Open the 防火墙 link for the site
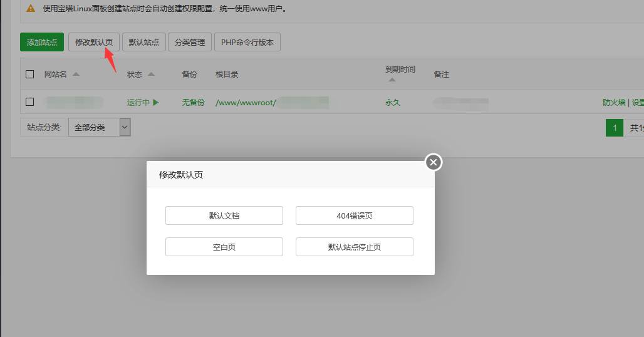Viewport: 644px width, 337px height. click(614, 102)
